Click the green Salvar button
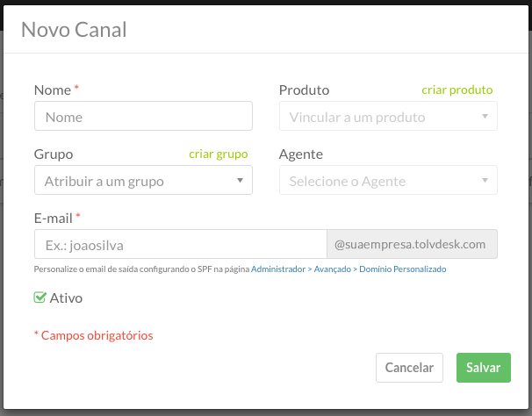This screenshot has width=532, height=416. pyautogui.click(x=484, y=368)
